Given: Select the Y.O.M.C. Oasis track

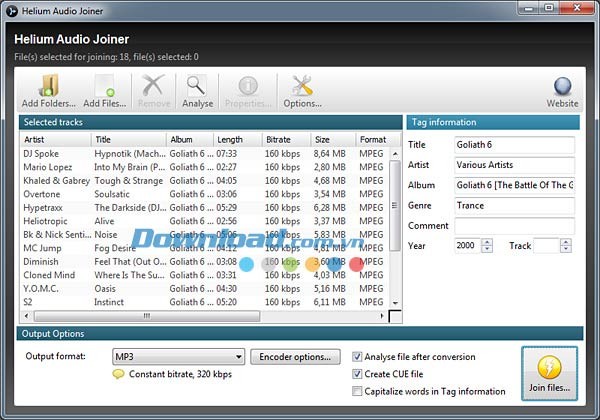Looking at the screenshot, I should pyautogui.click(x=204, y=289).
